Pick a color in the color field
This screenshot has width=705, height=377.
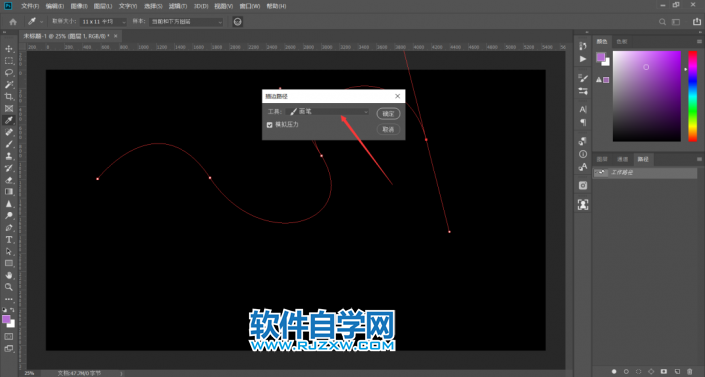tap(647, 96)
